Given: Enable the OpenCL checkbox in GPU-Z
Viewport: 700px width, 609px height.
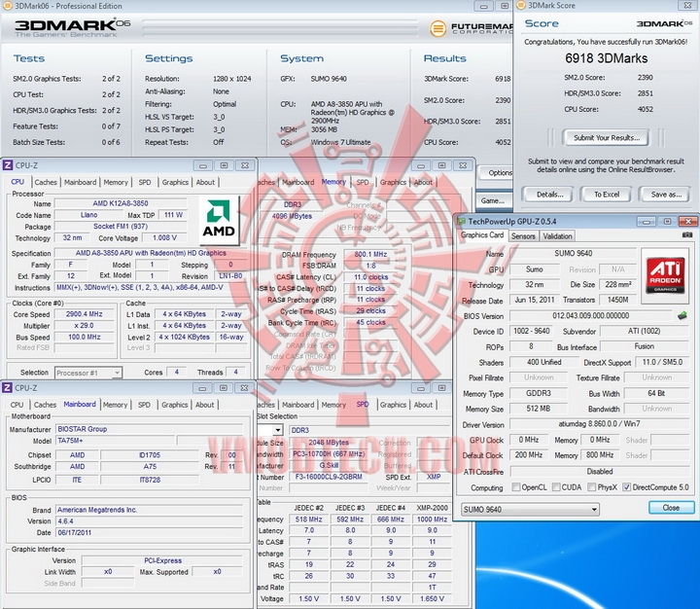Looking at the screenshot, I should pos(516,487).
